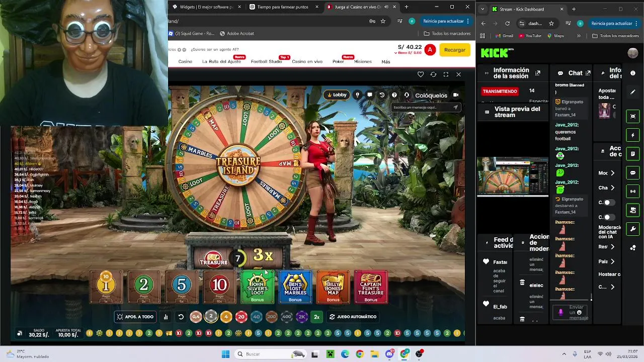Image resolution: width=644 pixels, height=362 pixels.
Task: Toggle the 2x double bet button
Action: point(316,317)
